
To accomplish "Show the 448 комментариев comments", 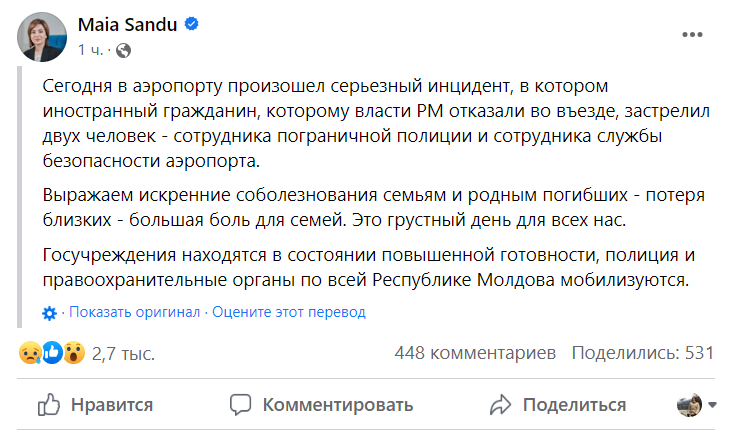I will (x=474, y=353).
